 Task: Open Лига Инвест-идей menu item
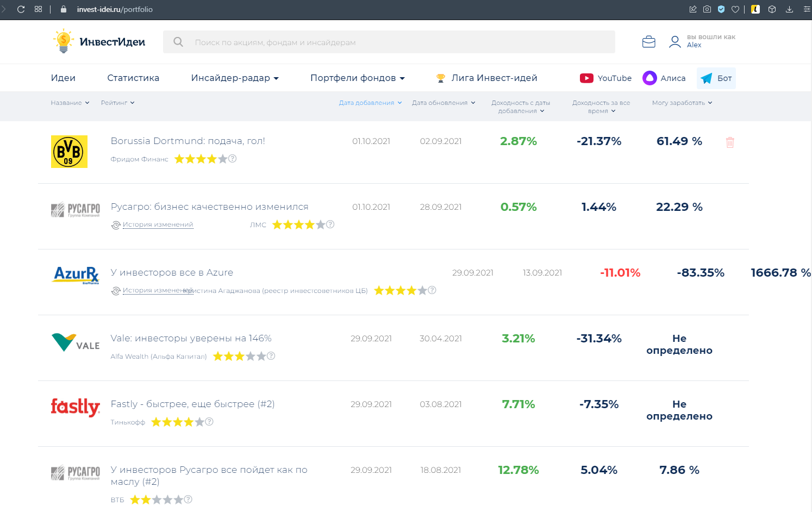point(494,78)
